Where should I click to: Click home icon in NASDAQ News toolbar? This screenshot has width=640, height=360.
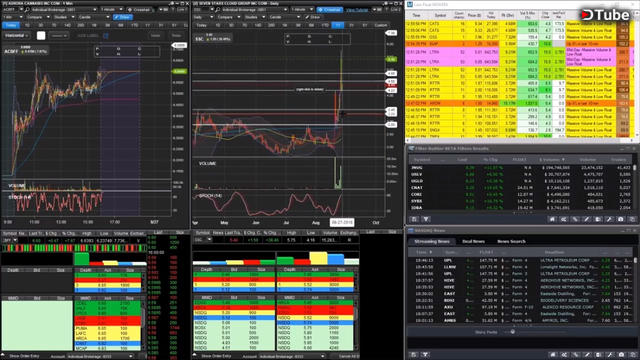pyautogui.click(x=552, y=355)
